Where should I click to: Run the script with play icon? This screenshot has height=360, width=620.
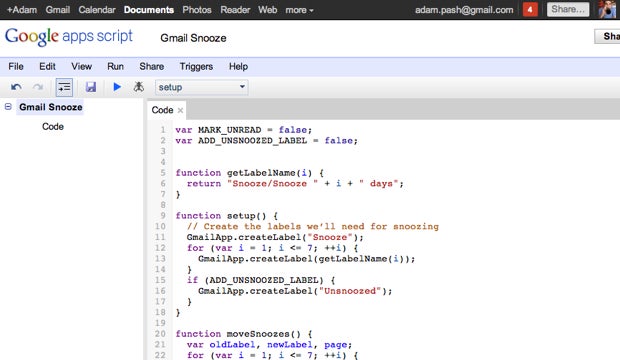pyautogui.click(x=117, y=87)
